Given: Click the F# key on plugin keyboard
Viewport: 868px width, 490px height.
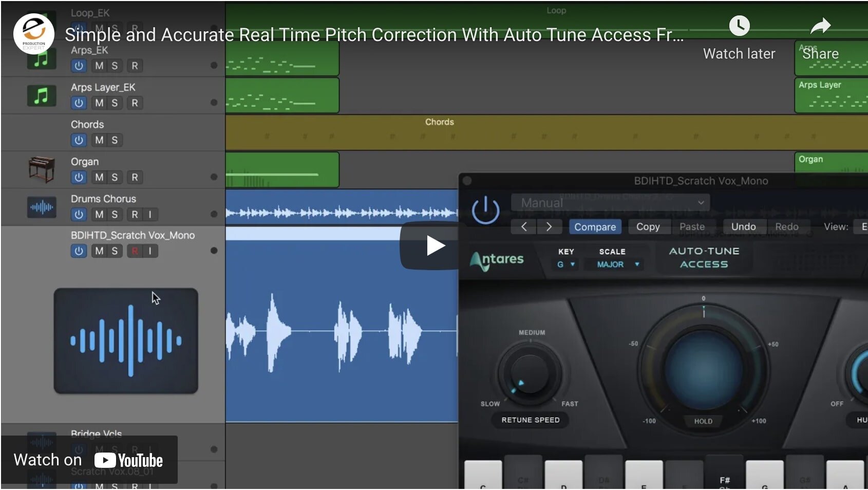Looking at the screenshot, I should (725, 472).
